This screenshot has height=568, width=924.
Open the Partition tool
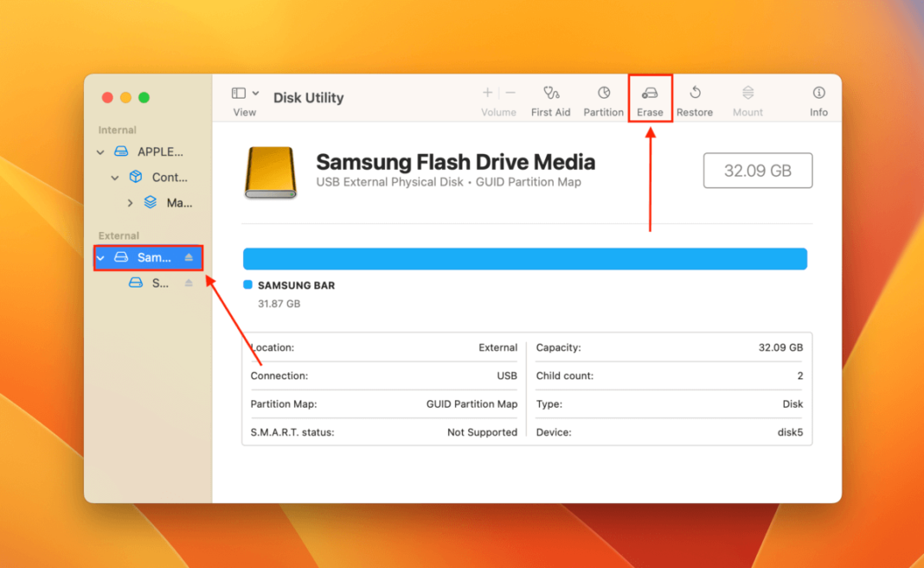603,94
